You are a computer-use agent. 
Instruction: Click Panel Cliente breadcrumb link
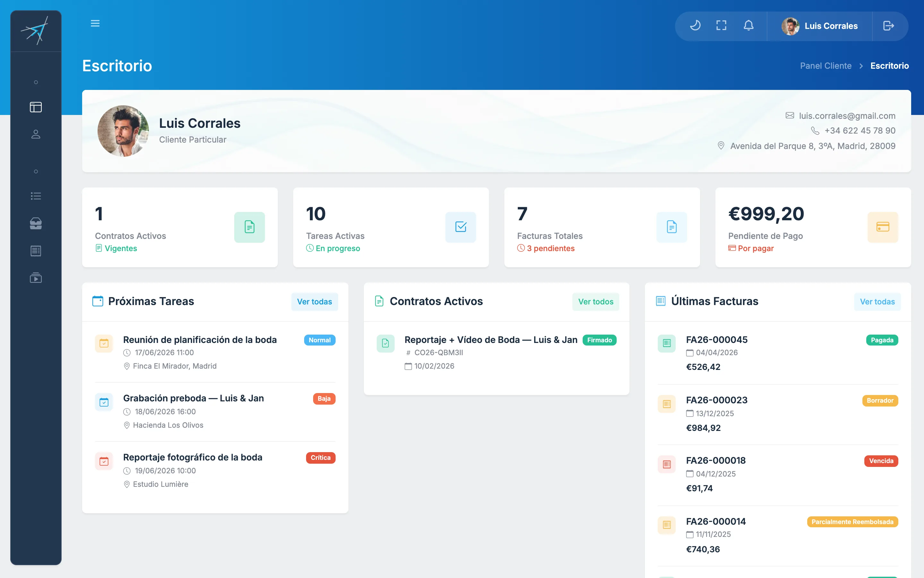click(x=826, y=66)
